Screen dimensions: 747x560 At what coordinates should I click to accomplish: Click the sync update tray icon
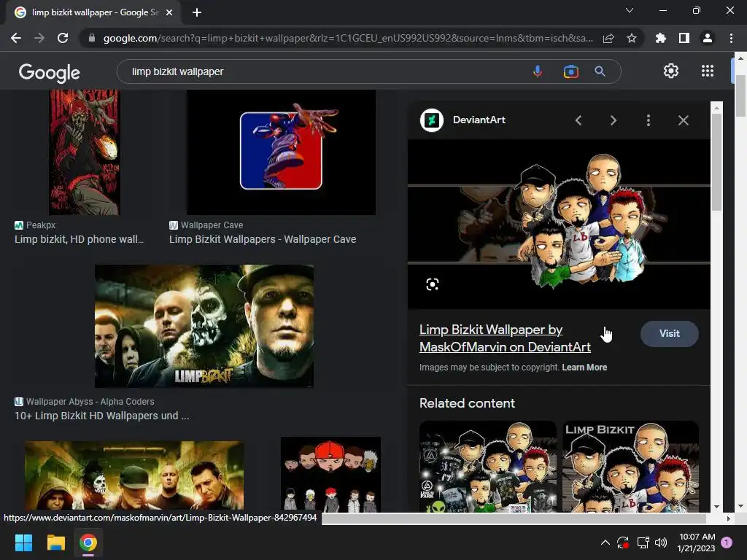tap(623, 542)
